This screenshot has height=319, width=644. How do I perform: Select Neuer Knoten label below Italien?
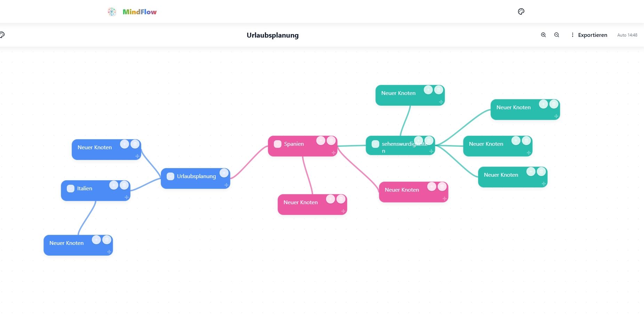[66, 243]
